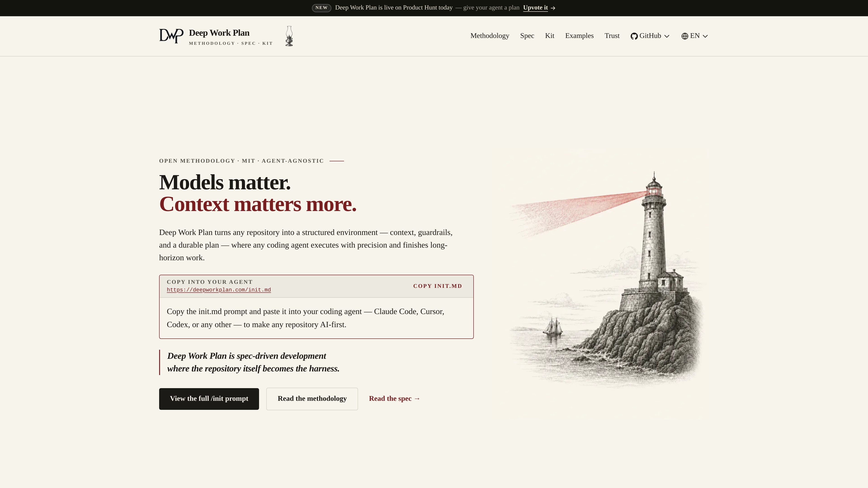Click the NEW badge in top banner
Image resolution: width=868 pixels, height=488 pixels.
[321, 8]
